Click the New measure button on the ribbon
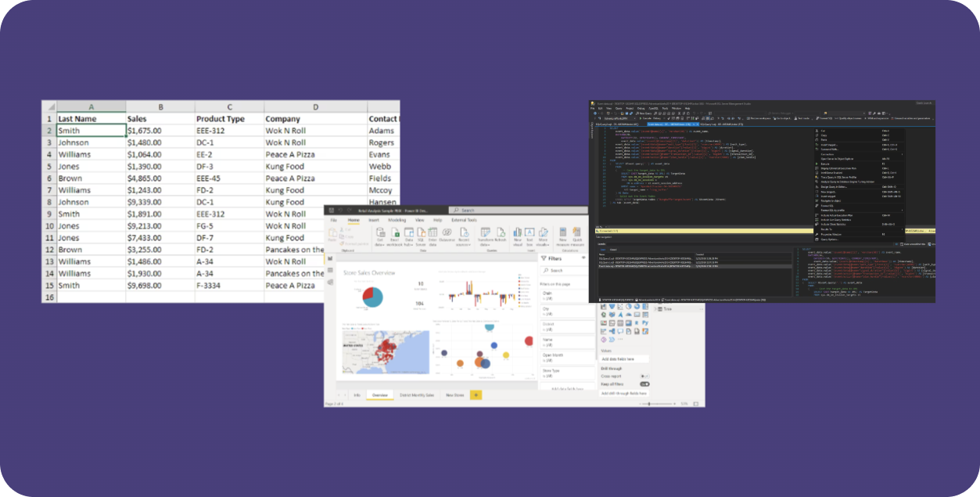This screenshot has height=497, width=980. click(x=562, y=236)
